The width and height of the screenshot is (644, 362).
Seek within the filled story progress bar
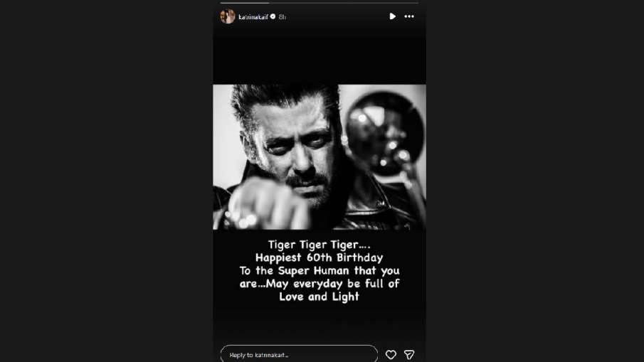pos(245,3)
